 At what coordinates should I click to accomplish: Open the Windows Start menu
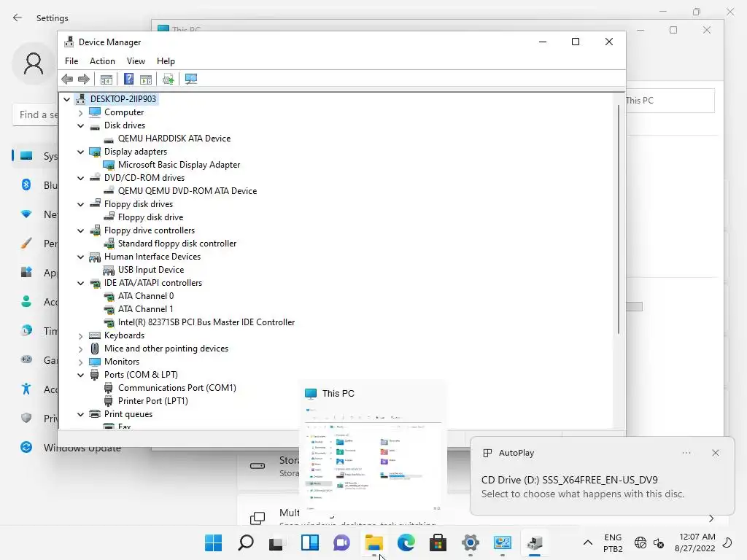[213, 542]
